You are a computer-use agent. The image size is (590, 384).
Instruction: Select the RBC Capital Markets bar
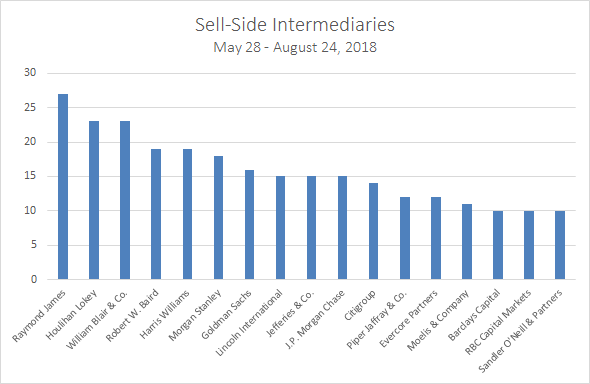[x=529, y=245]
